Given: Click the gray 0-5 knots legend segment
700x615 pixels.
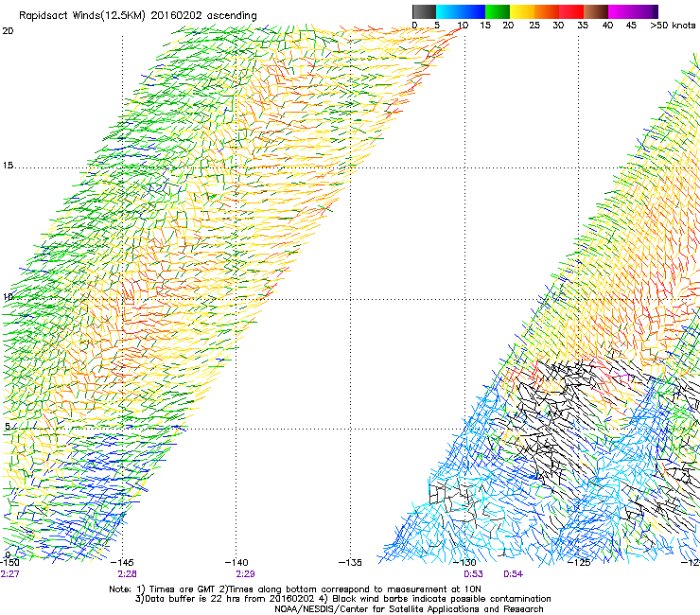Looking at the screenshot, I should pyautogui.click(x=424, y=11).
